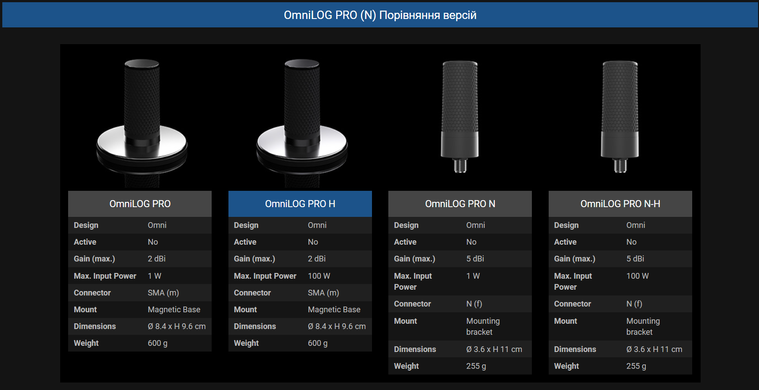
Task: Click the 'Connector' label in OmniLOG PRO table
Action: (x=92, y=293)
